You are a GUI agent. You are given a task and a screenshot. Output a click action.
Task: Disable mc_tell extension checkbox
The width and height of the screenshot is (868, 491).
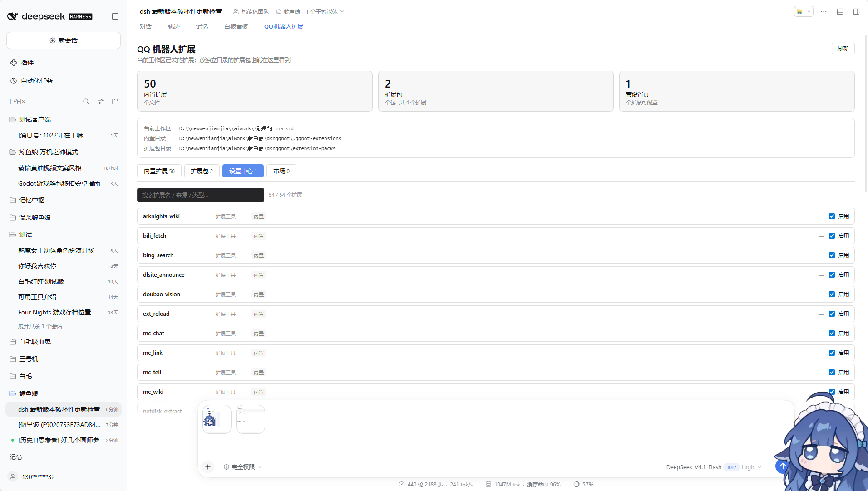(832, 373)
